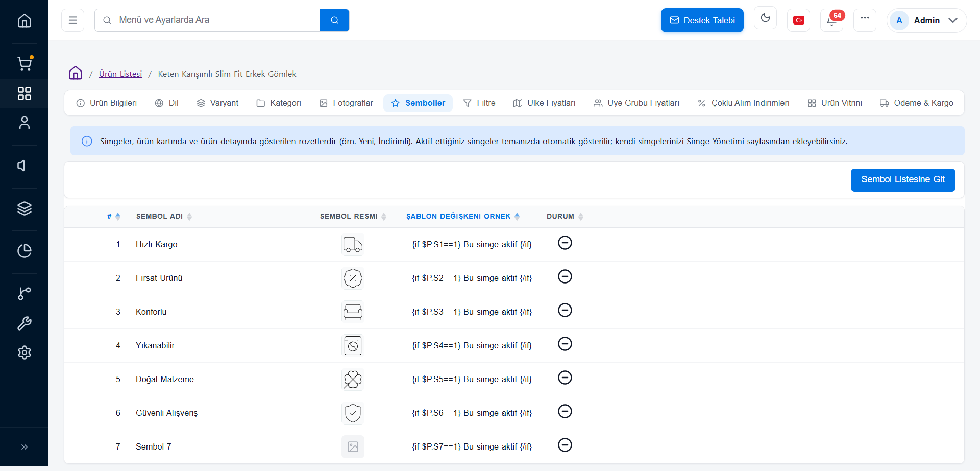Open the reports pie chart icon

[24, 251]
